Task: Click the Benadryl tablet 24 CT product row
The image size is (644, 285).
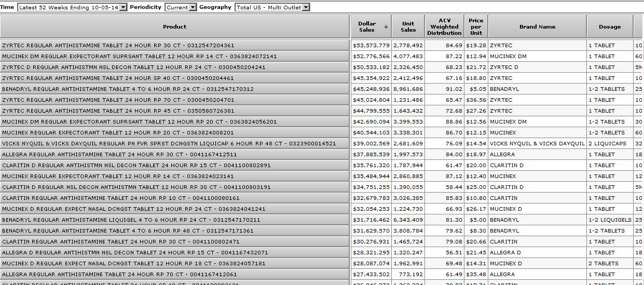Action: (x=174, y=89)
